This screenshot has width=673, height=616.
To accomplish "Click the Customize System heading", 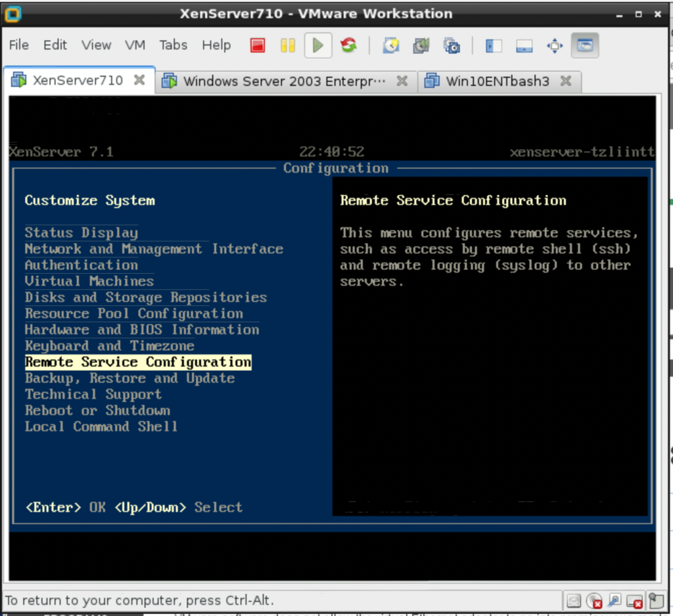I will click(x=89, y=200).
